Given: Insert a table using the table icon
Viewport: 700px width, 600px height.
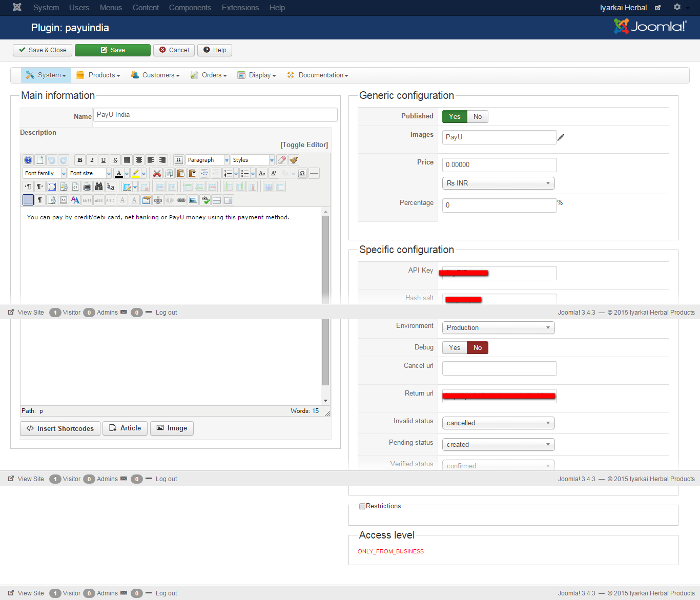Looking at the screenshot, I should click(x=128, y=187).
